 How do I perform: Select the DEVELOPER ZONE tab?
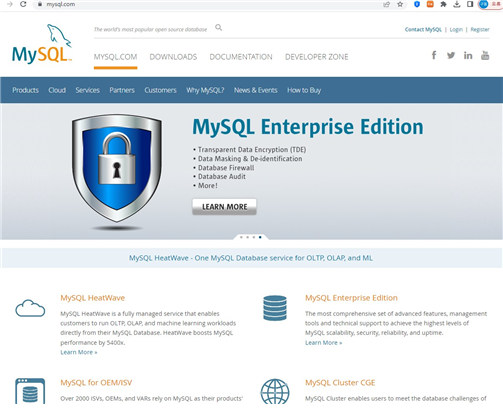pyautogui.click(x=317, y=57)
